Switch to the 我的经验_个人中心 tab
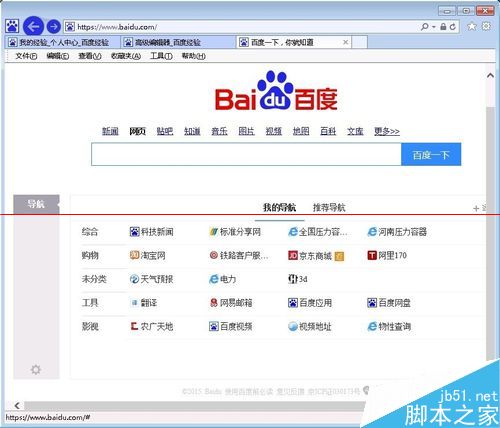500x428 pixels. (x=63, y=42)
